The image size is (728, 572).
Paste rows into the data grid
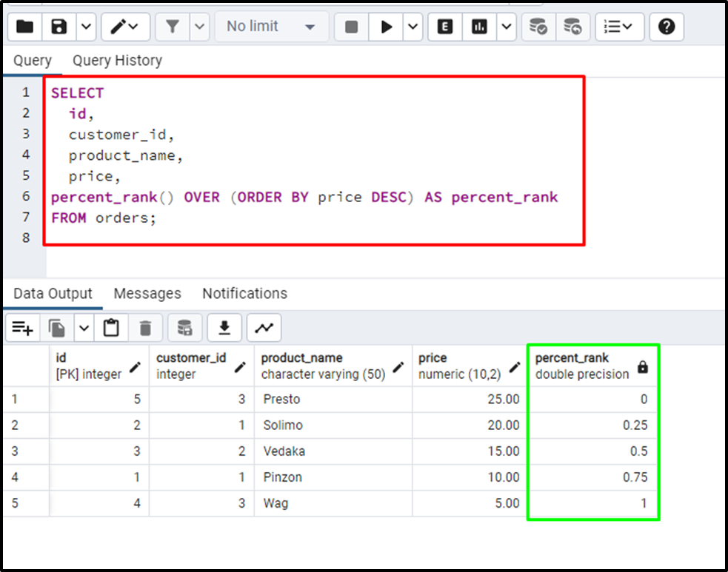pos(111,327)
